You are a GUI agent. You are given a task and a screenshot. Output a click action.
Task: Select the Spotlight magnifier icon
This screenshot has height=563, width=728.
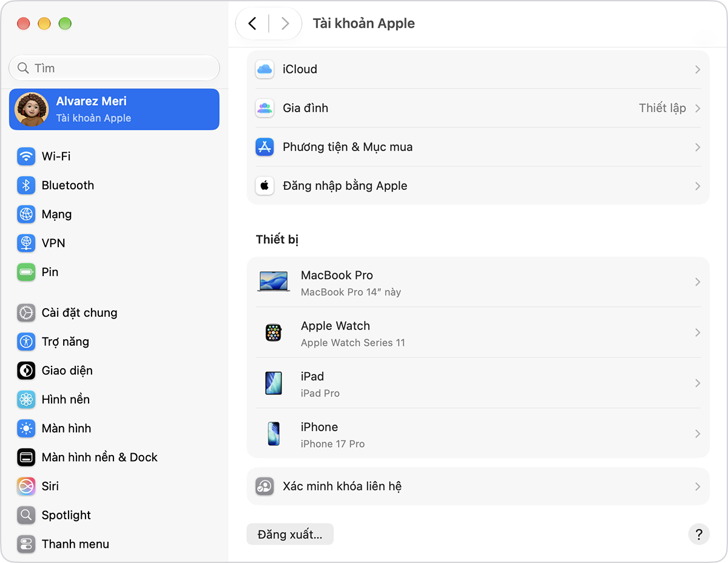26,515
